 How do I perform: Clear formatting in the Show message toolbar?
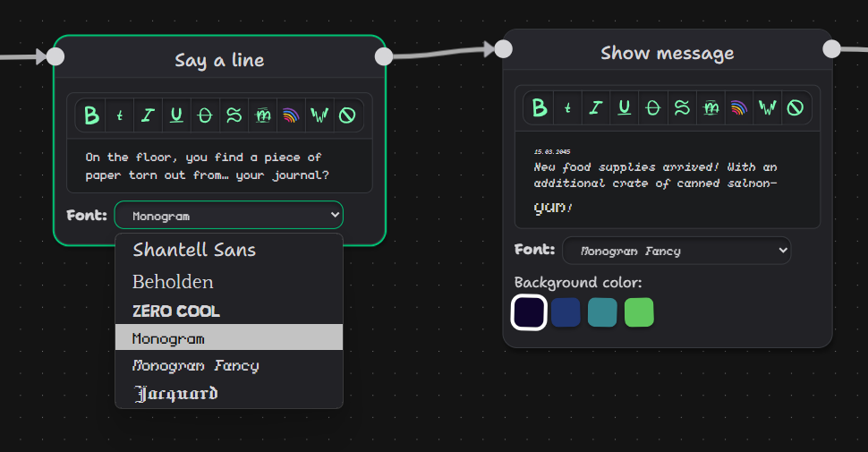tap(796, 108)
